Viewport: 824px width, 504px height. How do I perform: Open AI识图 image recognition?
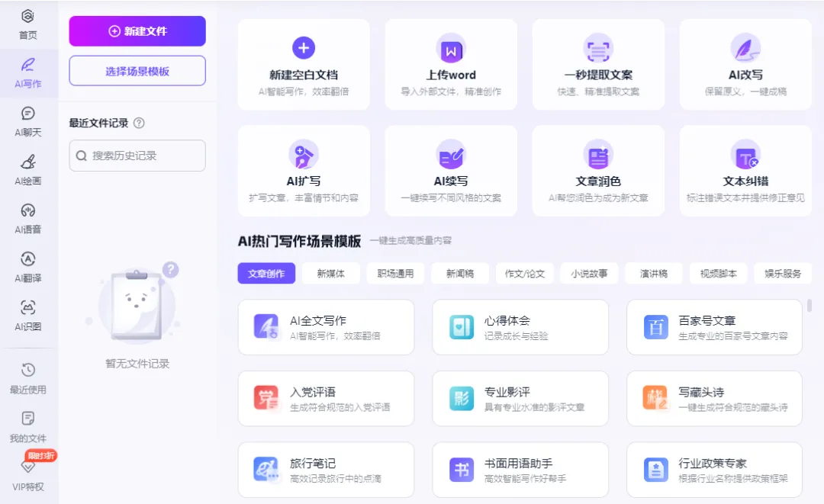coord(29,313)
